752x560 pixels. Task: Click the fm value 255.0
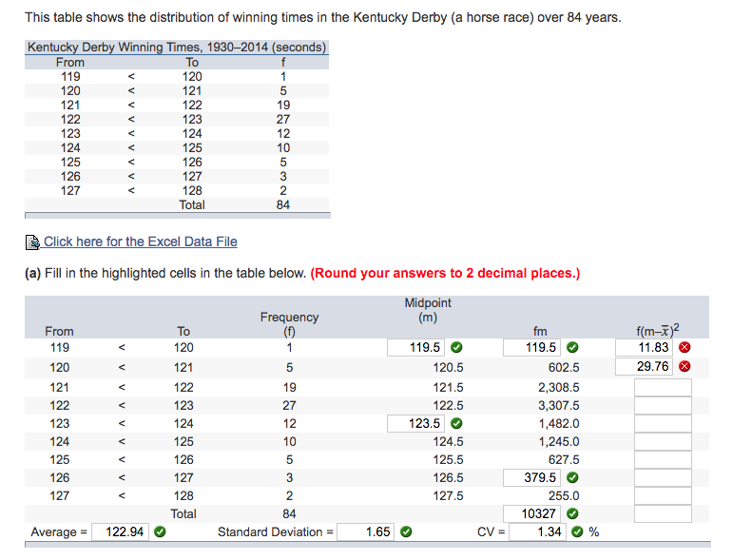click(x=564, y=495)
